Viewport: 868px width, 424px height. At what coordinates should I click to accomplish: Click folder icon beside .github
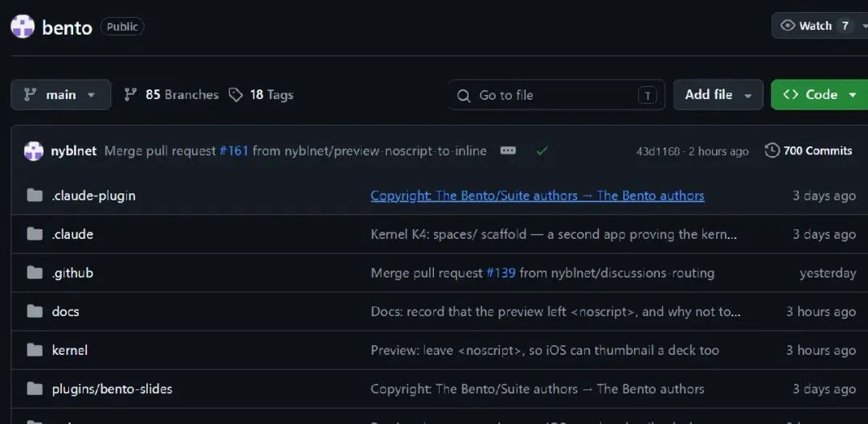(x=35, y=273)
